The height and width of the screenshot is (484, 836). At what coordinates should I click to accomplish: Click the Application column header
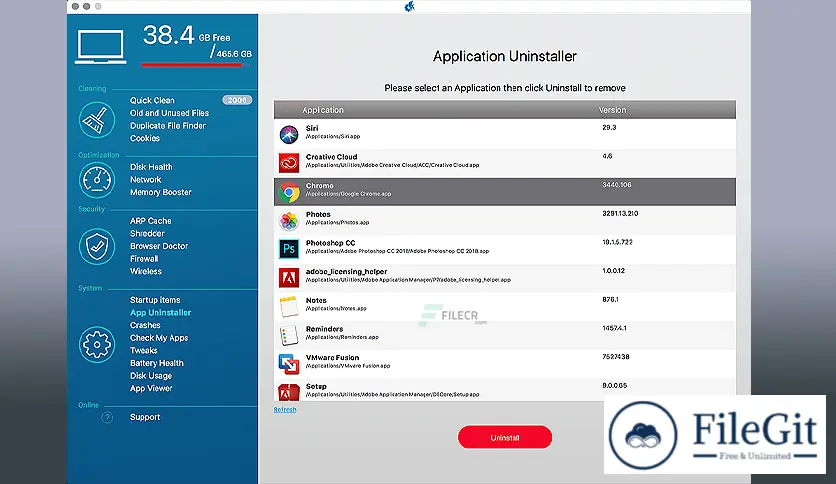[323, 110]
